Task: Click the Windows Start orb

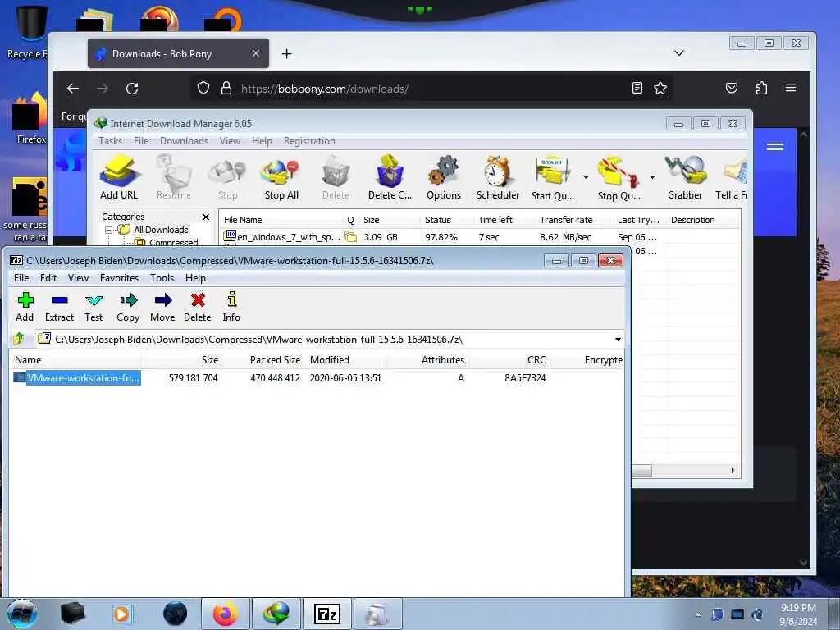Action: [21, 614]
